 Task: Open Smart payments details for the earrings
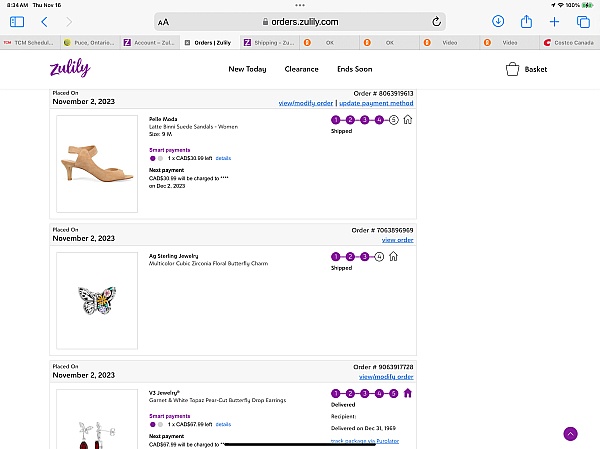(223, 424)
